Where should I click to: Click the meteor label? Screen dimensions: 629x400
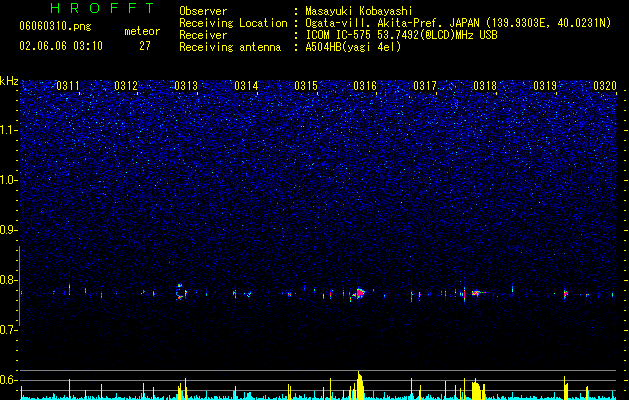(x=142, y=31)
